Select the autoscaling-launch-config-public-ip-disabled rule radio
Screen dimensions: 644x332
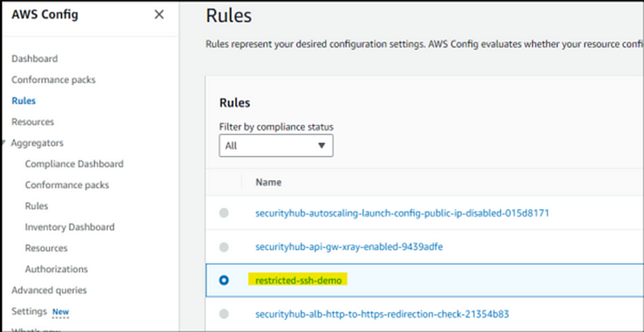224,213
